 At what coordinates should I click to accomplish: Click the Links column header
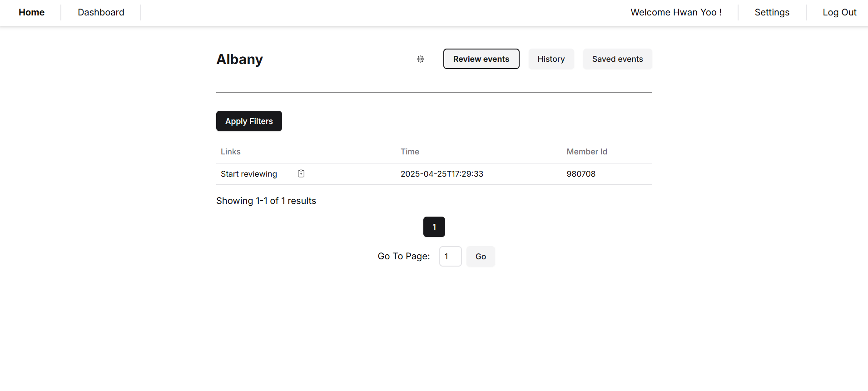tap(230, 152)
